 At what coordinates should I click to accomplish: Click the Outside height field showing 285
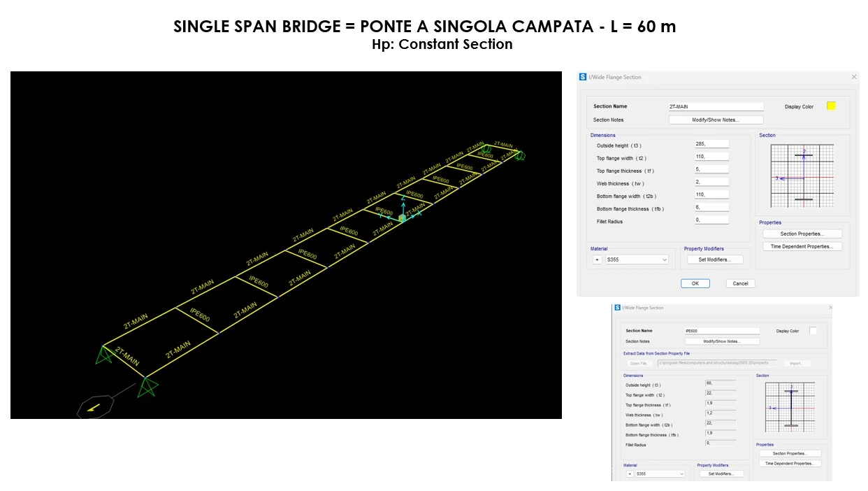711,144
